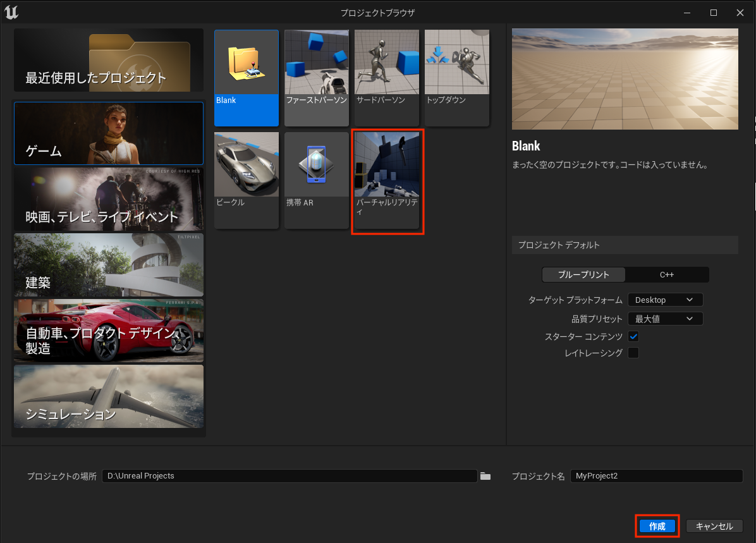Select the トップダウン template
This screenshot has width=756, height=543.
coord(456,78)
